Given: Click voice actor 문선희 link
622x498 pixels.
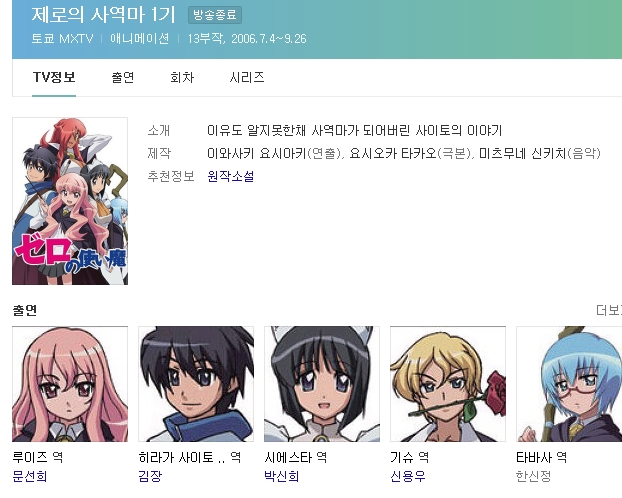Looking at the screenshot, I should coord(30,476).
